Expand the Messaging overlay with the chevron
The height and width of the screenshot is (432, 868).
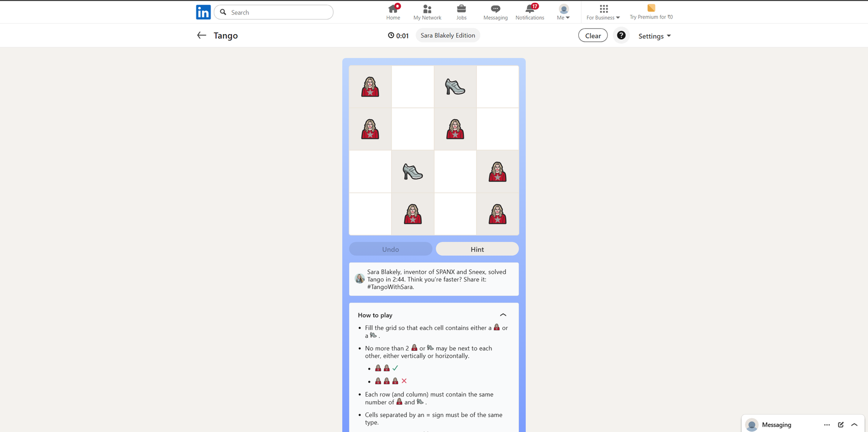854,425
